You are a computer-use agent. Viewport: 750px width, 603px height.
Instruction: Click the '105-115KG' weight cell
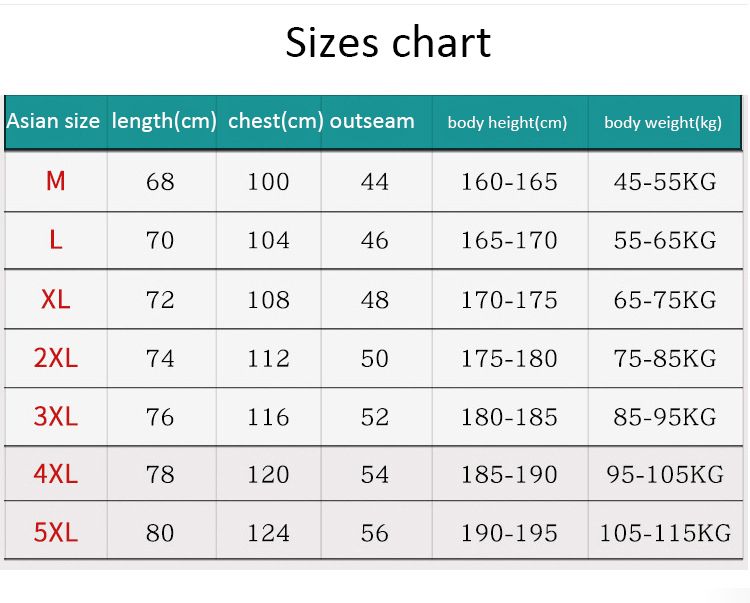pos(665,533)
